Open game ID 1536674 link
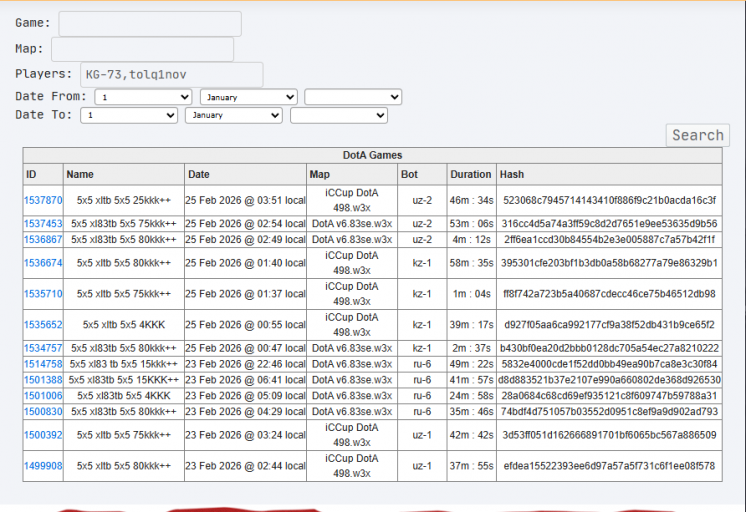 click(43, 263)
